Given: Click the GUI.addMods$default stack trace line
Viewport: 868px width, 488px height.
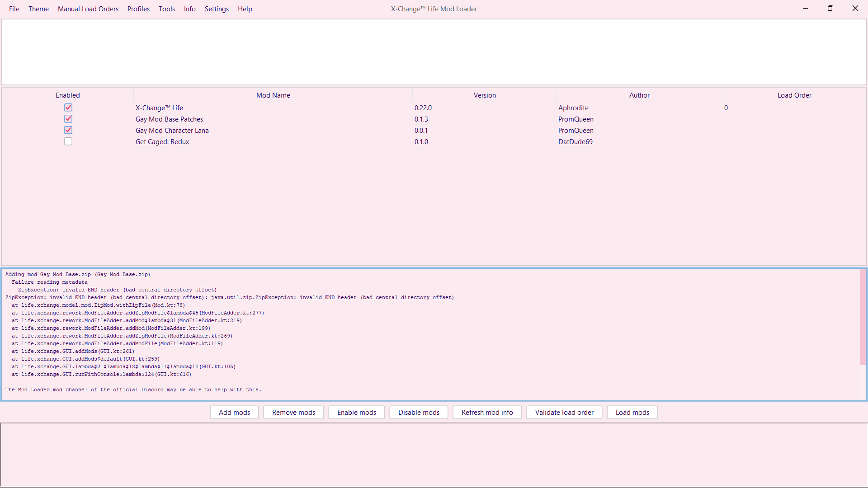Looking at the screenshot, I should point(86,359).
